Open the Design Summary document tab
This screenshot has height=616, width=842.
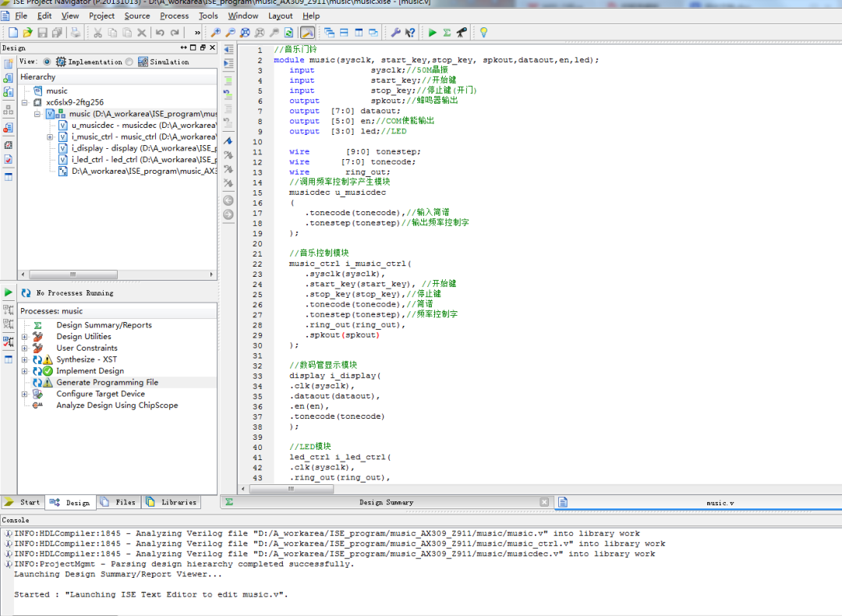click(x=386, y=502)
